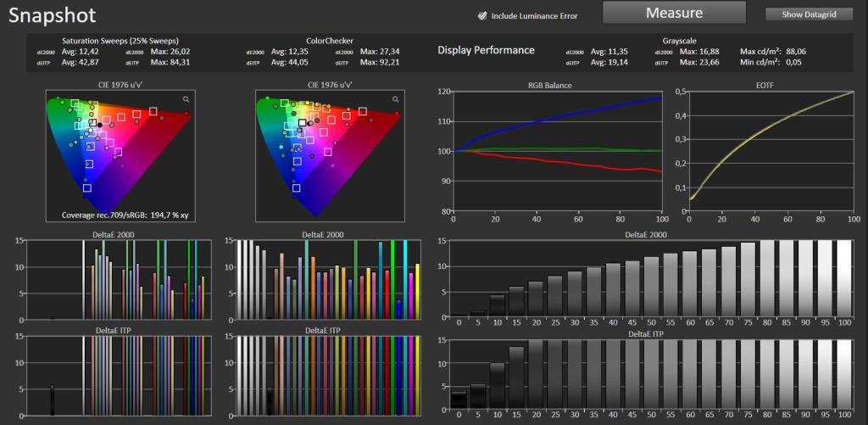
Task: Select the green primary point in ColorChecker CIE chart
Action: pos(267,98)
